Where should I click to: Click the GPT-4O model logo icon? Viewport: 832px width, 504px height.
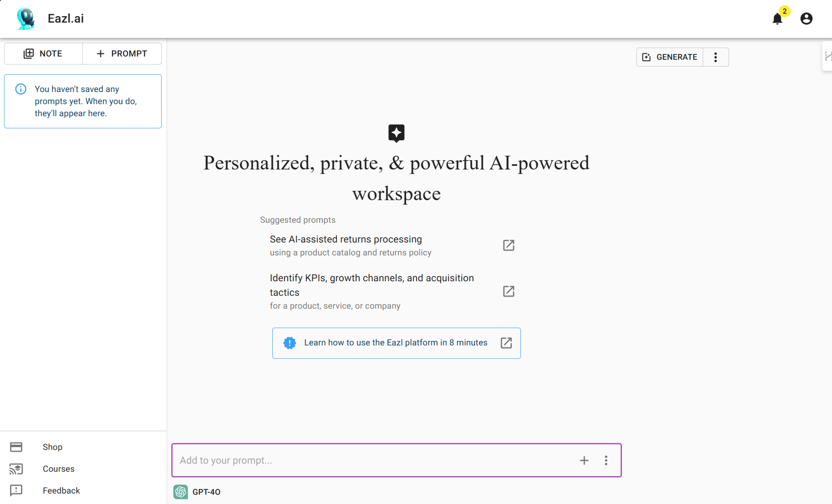click(181, 491)
